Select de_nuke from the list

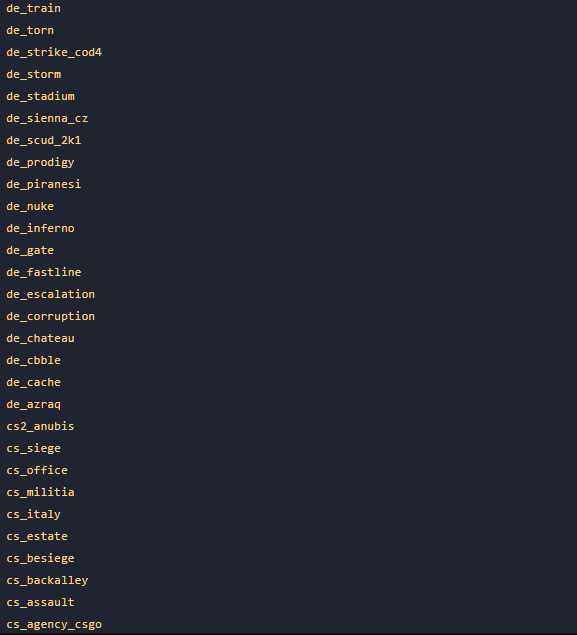tap(30, 207)
